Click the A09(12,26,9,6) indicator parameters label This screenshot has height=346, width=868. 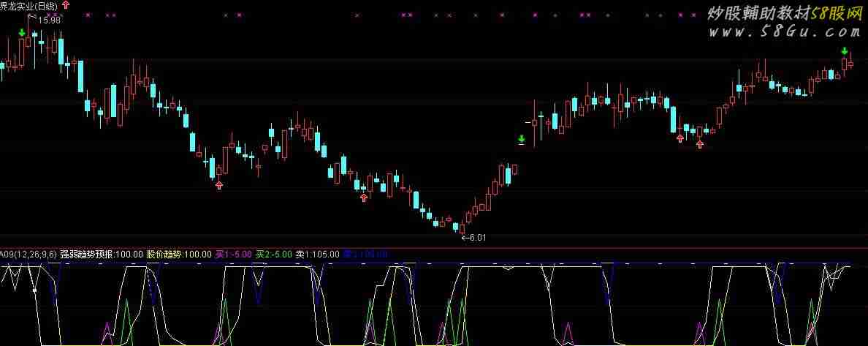28,255
